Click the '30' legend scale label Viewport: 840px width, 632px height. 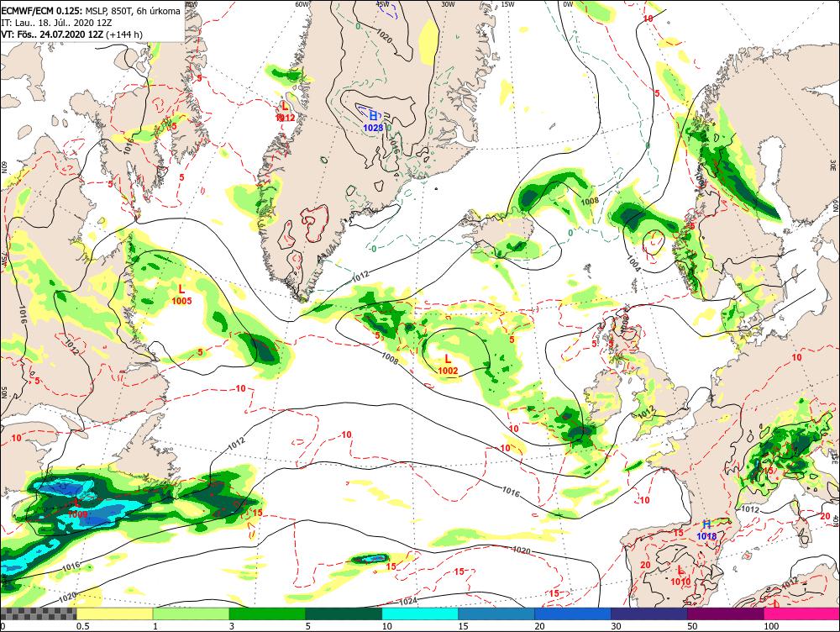616,626
